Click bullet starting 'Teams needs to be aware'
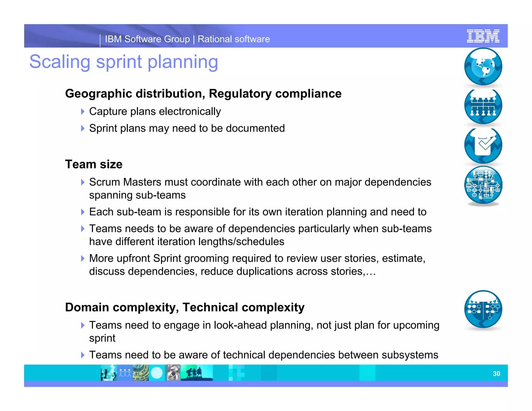 pos(260,235)
